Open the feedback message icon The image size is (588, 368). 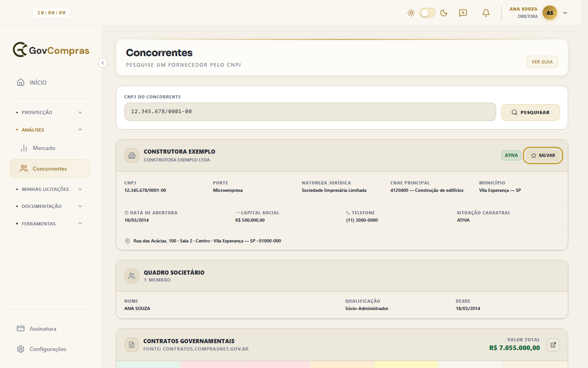click(463, 13)
